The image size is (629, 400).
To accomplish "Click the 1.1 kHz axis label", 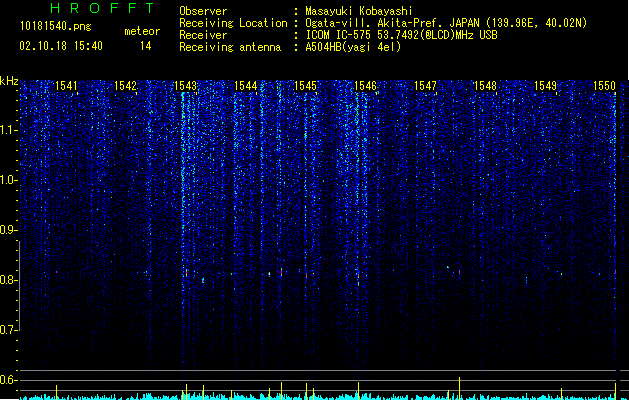I will (x=9, y=130).
